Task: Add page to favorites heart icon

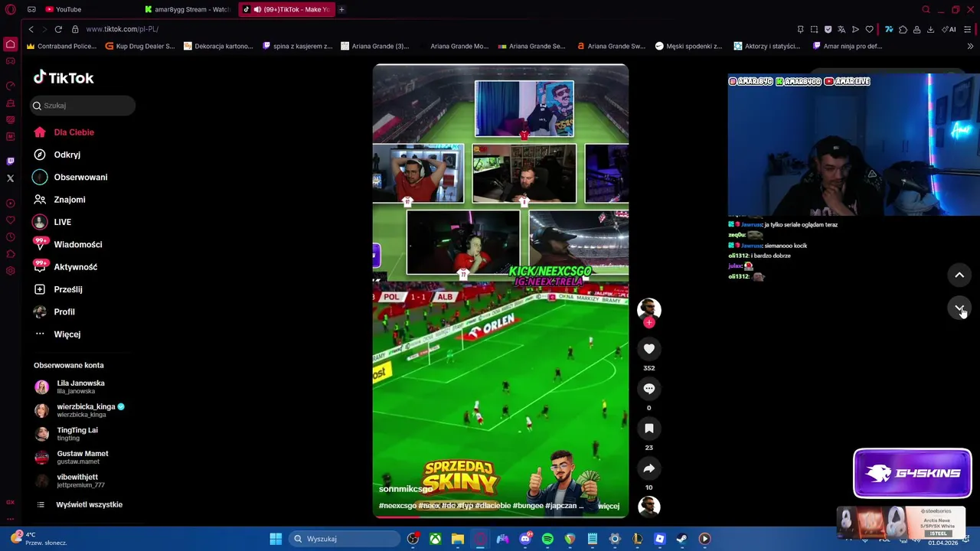Action: 869,29
